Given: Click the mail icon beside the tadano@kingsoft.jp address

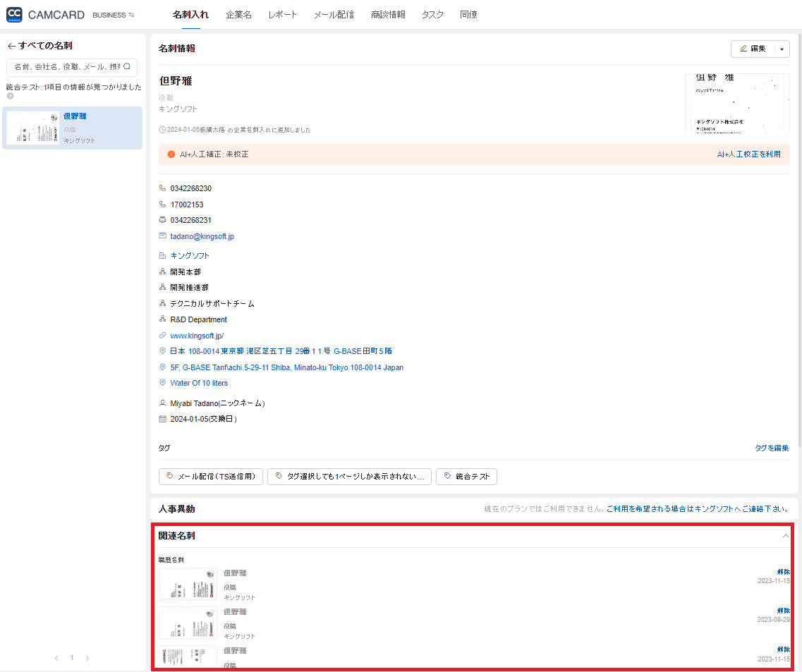Looking at the screenshot, I should click(163, 236).
